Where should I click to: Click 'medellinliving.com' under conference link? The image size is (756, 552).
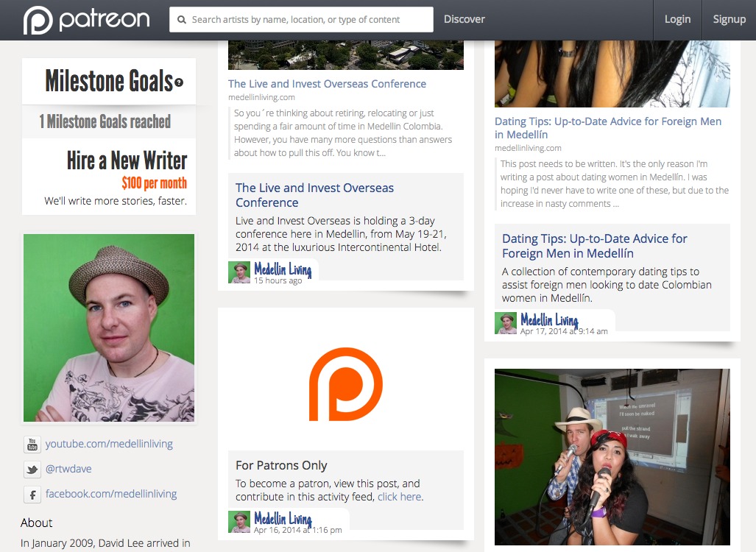pyautogui.click(x=261, y=97)
